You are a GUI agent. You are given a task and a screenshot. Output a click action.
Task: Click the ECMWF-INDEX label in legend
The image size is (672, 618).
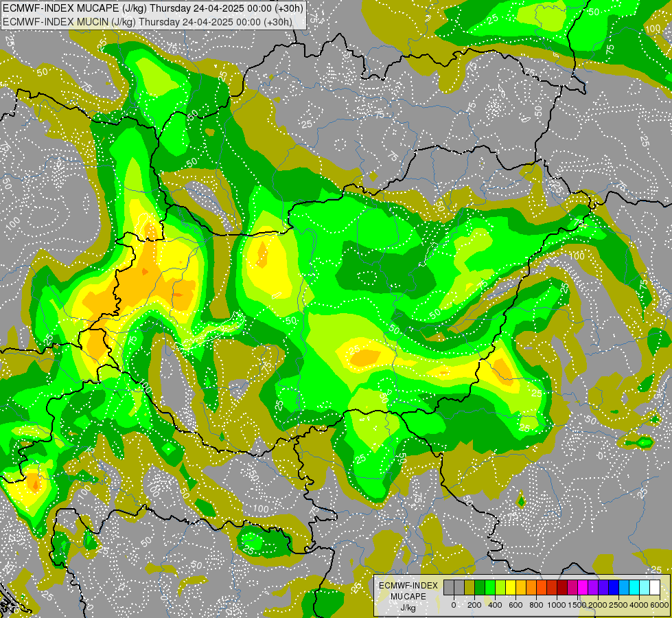408,586
